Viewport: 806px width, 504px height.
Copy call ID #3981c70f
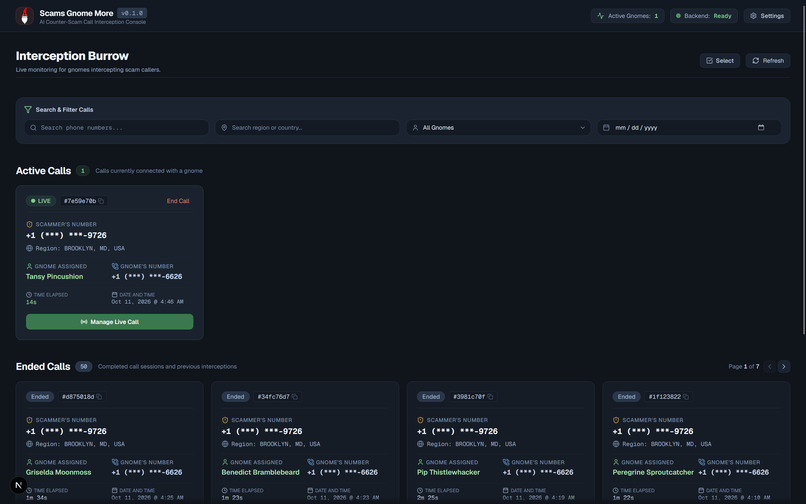490,397
